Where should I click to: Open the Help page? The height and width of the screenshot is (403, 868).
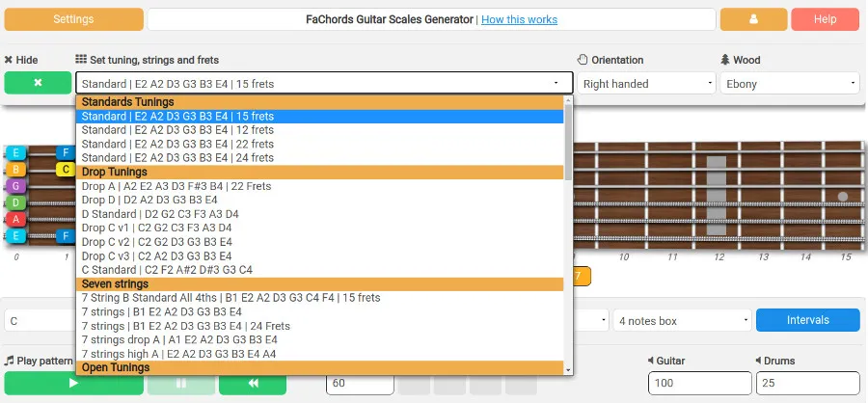click(x=825, y=19)
